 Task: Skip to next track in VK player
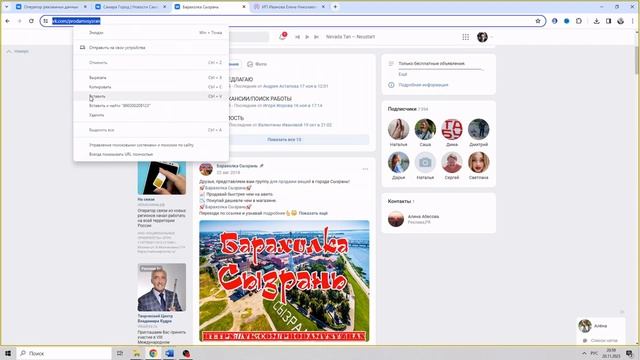pos(316,37)
